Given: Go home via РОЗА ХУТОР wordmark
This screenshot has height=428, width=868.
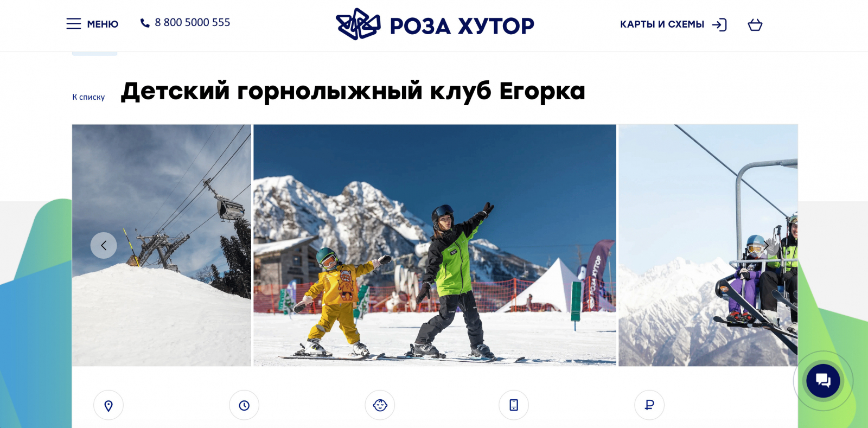Looking at the screenshot, I should (x=462, y=26).
